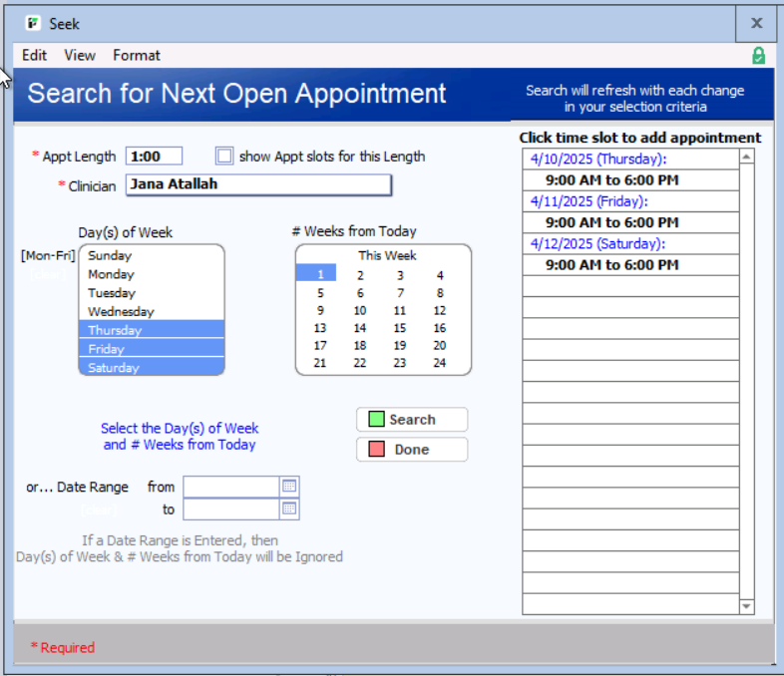The image size is (784, 676).
Task: Click the Seek app icon in title bar
Action: pyautogui.click(x=33, y=24)
